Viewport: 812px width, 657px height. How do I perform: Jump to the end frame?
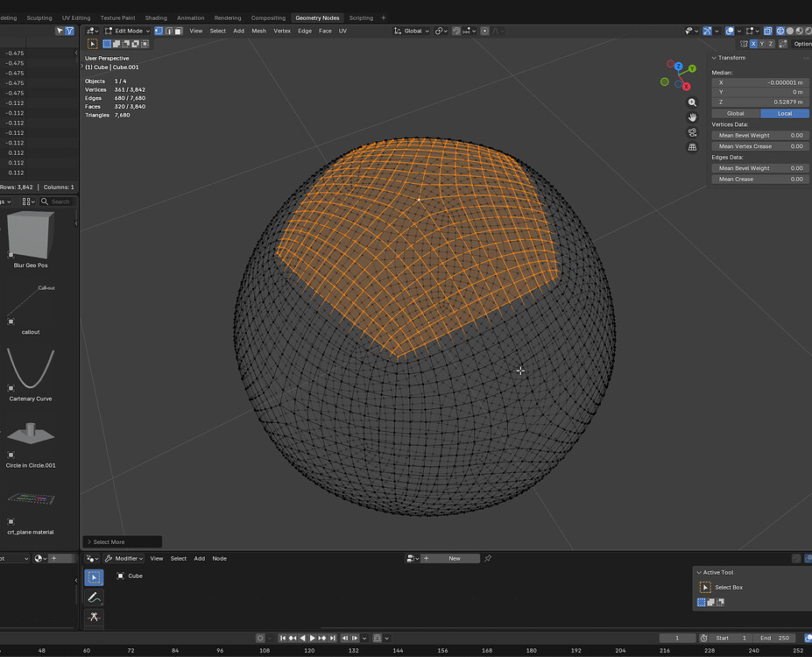(333, 639)
